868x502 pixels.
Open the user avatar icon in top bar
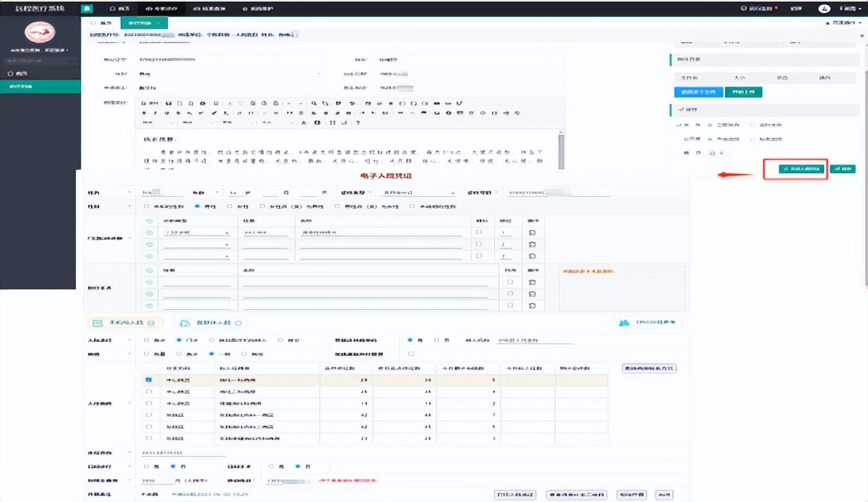point(824,9)
